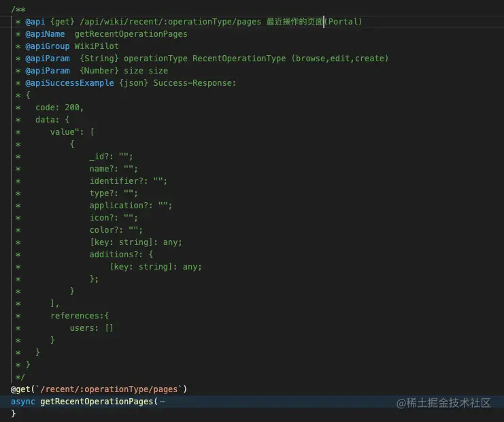
Task: Click the color?: ""; line
Action: [x=116, y=229]
